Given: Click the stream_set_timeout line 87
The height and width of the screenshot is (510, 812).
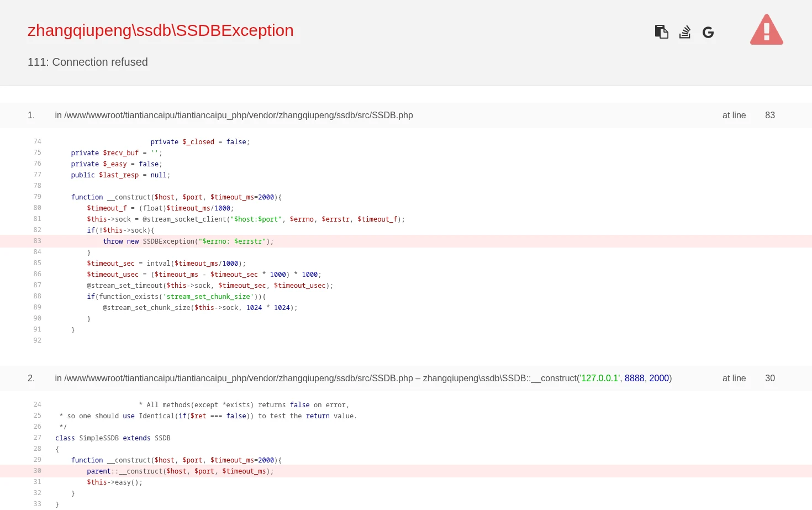Looking at the screenshot, I should click(210, 286).
